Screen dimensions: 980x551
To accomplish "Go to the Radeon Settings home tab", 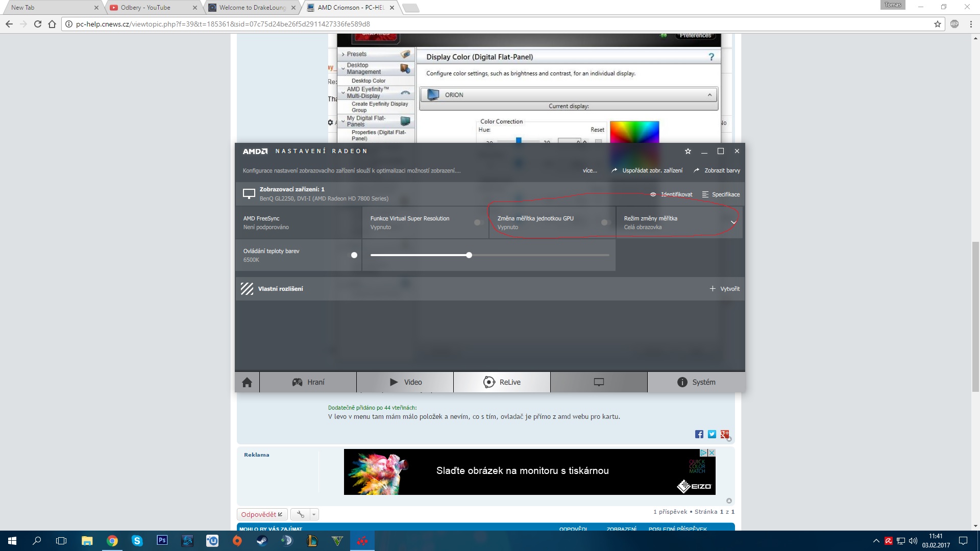I will [247, 382].
